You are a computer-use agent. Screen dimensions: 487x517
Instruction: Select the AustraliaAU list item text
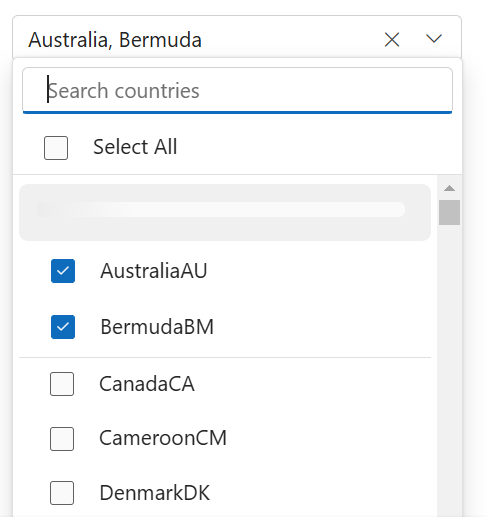point(154,271)
